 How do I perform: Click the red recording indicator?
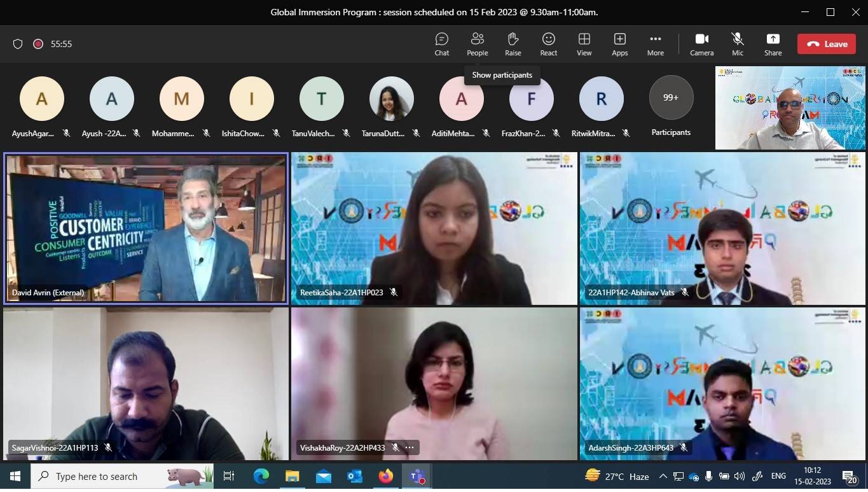coord(38,44)
